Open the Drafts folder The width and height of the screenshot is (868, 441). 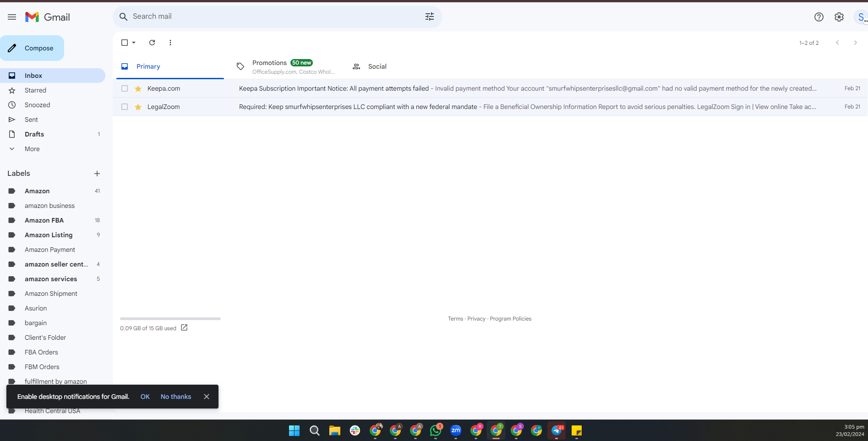click(53, 134)
